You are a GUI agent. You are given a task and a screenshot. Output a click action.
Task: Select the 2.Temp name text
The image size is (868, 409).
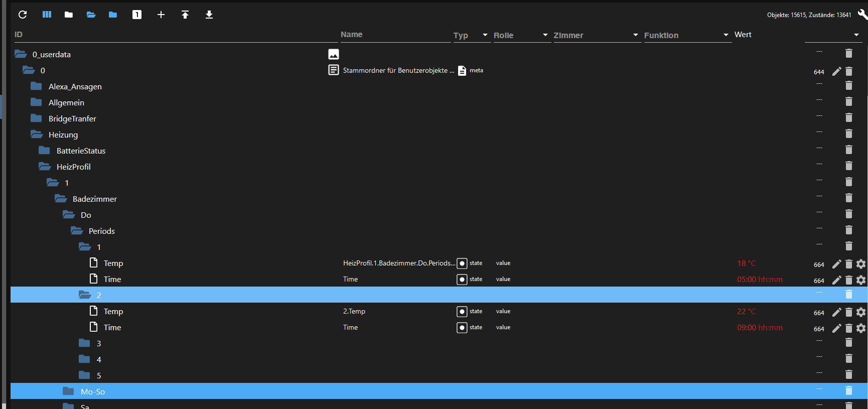click(x=354, y=312)
